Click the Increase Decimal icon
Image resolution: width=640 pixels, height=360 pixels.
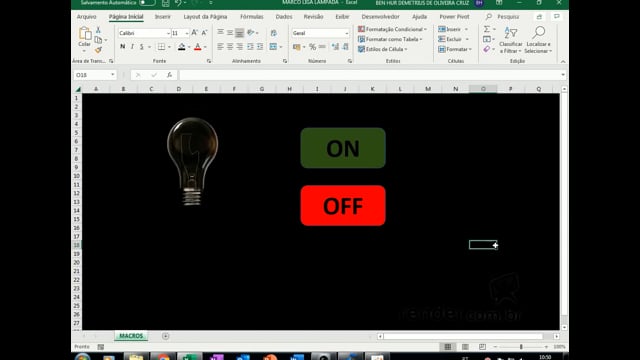pos(336,47)
